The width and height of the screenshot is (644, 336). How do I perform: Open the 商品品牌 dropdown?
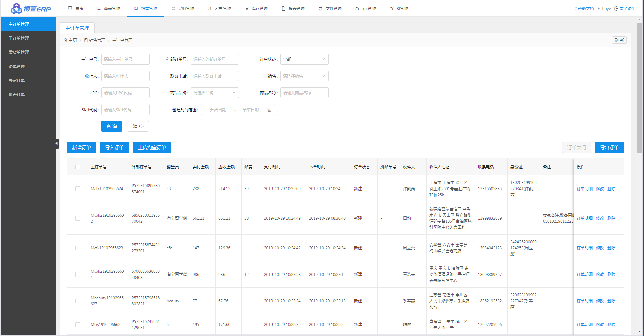pyautogui.click(x=215, y=93)
